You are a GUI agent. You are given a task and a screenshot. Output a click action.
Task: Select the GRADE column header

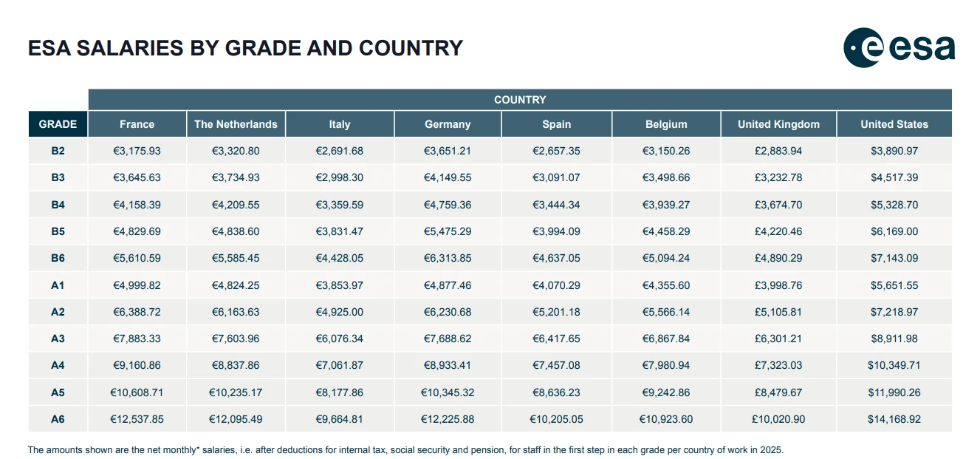point(58,124)
